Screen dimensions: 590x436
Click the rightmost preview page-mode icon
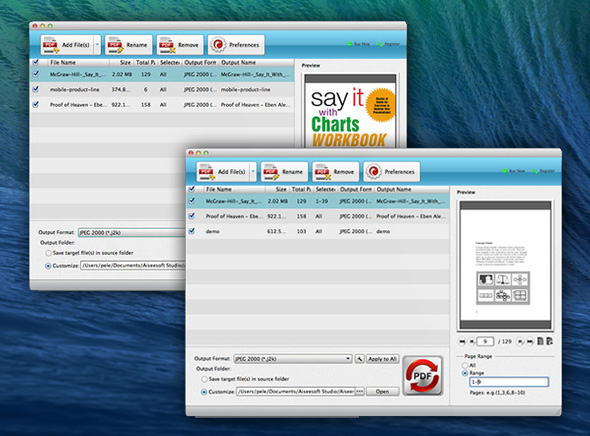pos(550,341)
